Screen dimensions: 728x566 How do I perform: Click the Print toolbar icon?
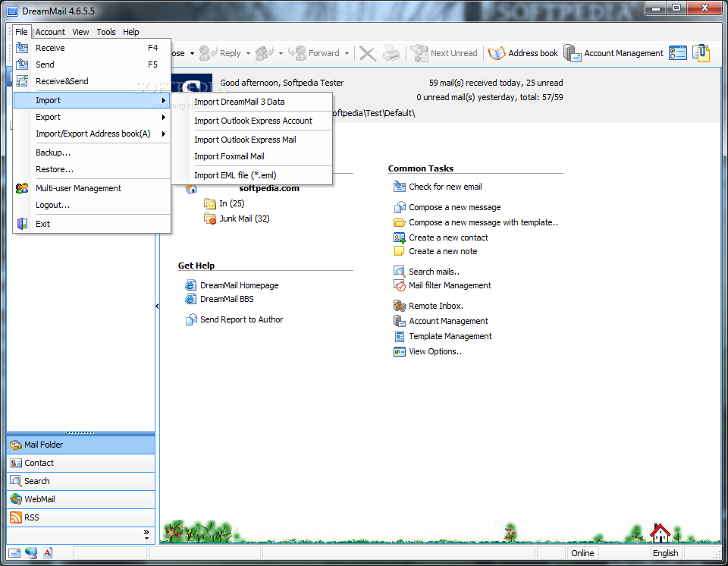point(391,53)
